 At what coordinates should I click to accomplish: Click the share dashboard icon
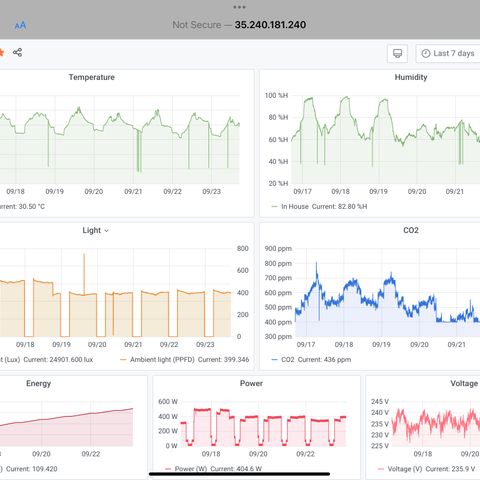click(17, 52)
